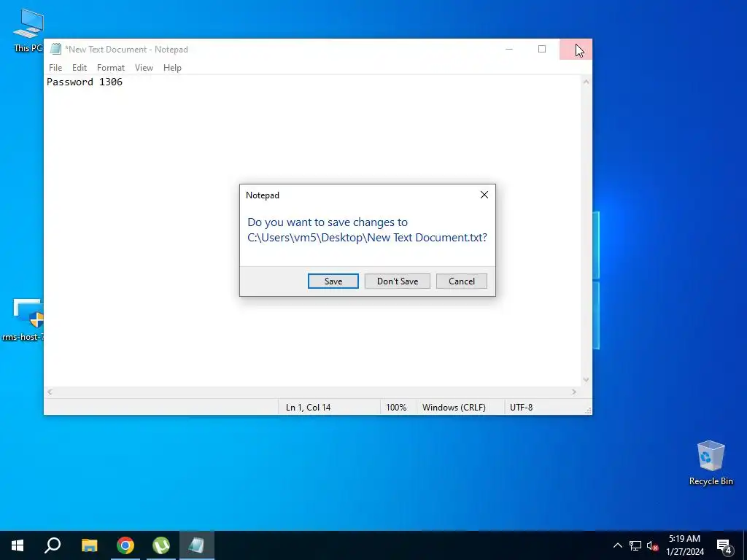This screenshot has width=747, height=560.
Task: Open the View menu in Notepad
Action: (x=144, y=68)
